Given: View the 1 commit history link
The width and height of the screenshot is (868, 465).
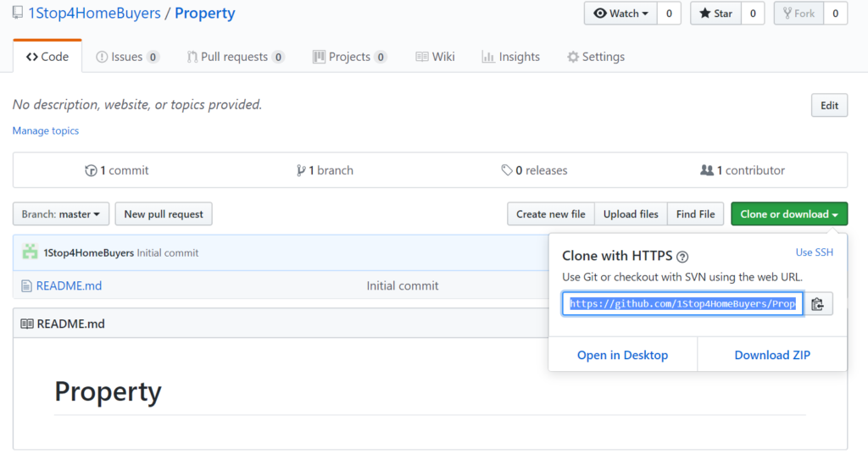Looking at the screenshot, I should (x=117, y=170).
